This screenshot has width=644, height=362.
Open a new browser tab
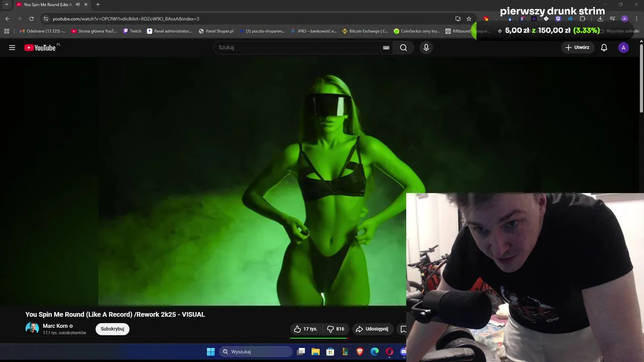[x=98, y=5]
